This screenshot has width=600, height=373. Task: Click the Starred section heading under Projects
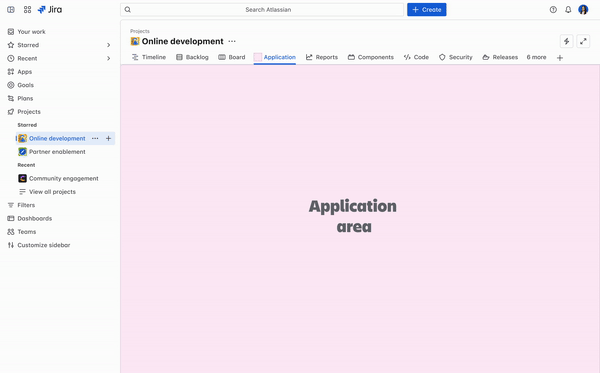pyautogui.click(x=27, y=125)
